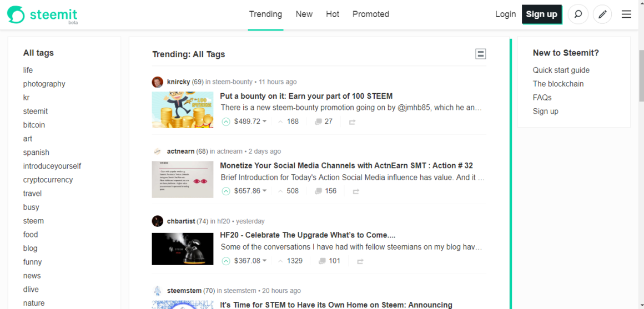Resteem the ActnEarn post

356,191
